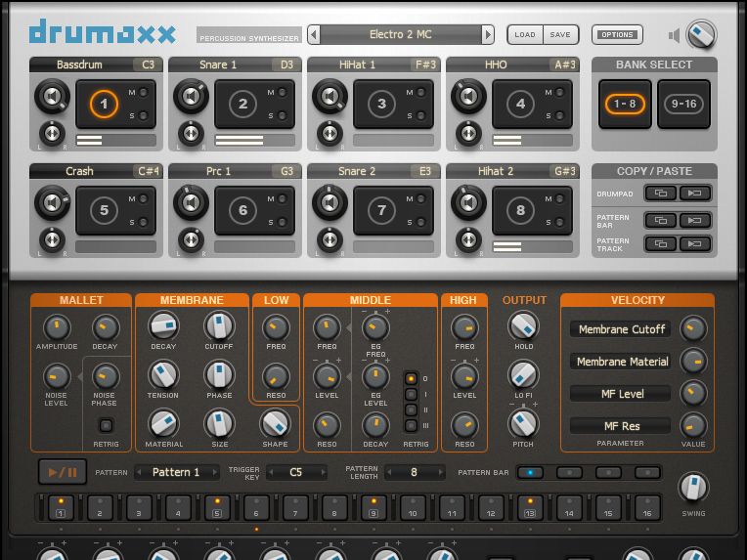Click the Membrane Cutoff knob
747x560 pixels.
(219, 326)
